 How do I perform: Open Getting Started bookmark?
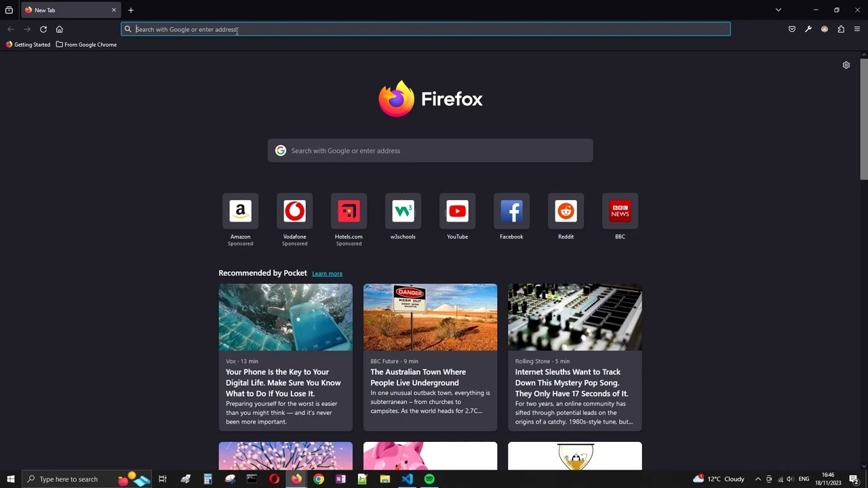point(28,45)
